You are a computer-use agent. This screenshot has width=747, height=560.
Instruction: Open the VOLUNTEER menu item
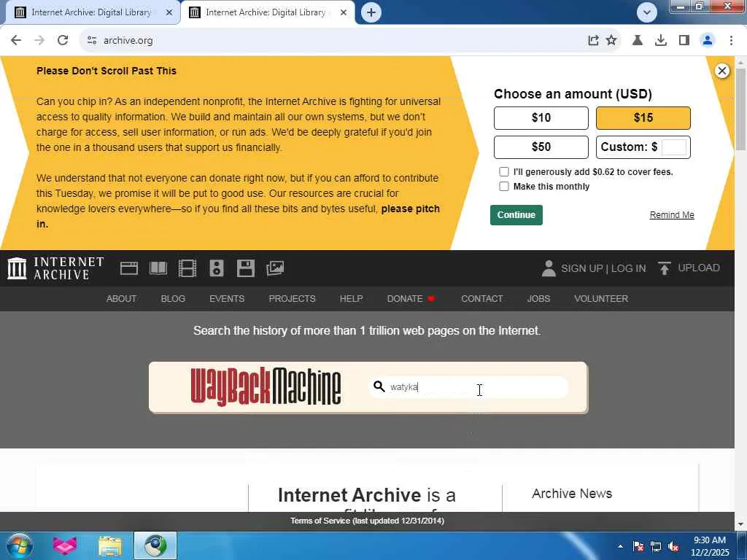pyautogui.click(x=601, y=298)
